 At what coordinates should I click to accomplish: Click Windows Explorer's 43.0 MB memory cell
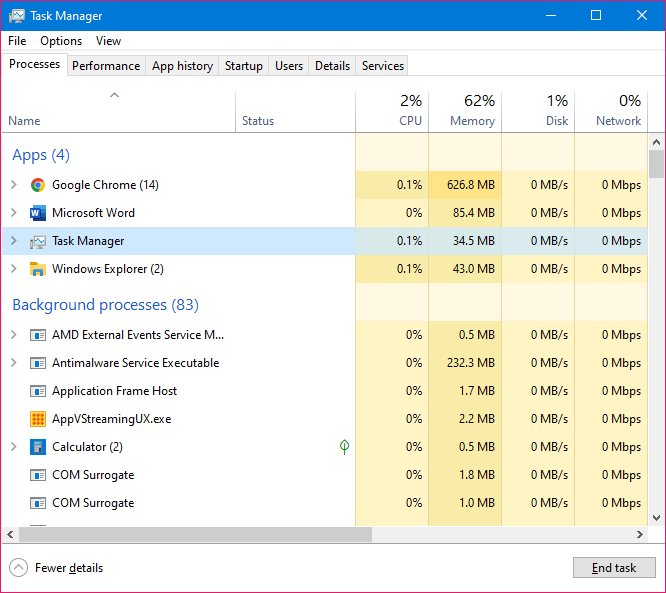[x=465, y=269]
